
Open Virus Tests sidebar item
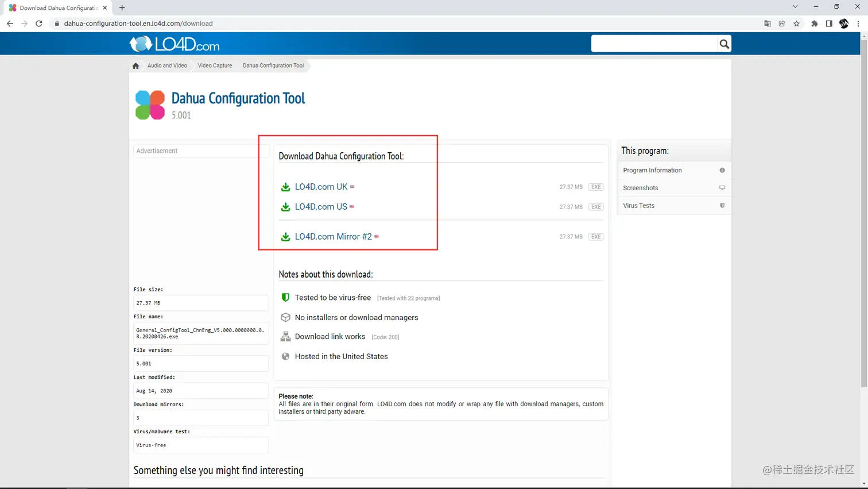point(674,206)
